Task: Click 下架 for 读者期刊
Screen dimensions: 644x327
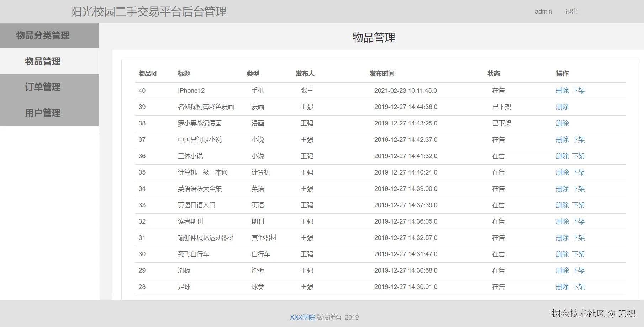Action: click(578, 221)
